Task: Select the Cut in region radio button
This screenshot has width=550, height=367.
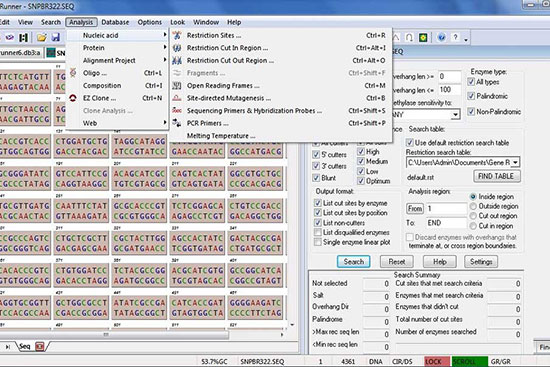Action: click(x=473, y=226)
